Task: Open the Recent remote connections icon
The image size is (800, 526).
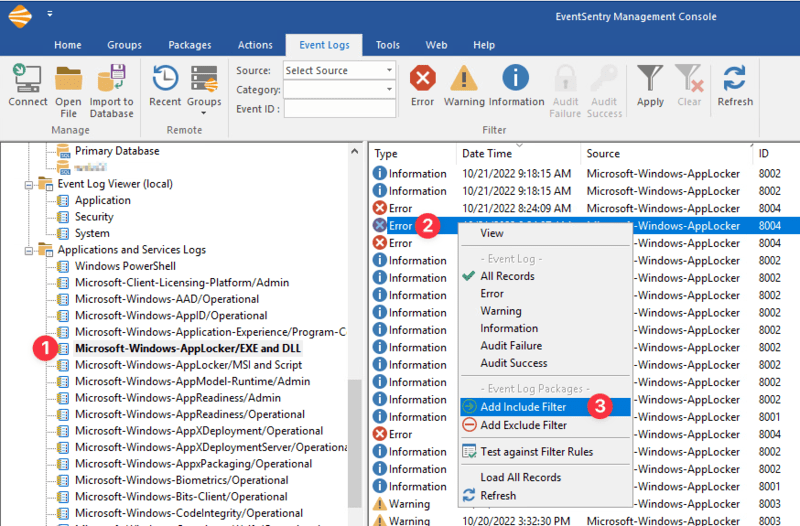Action: point(165,79)
